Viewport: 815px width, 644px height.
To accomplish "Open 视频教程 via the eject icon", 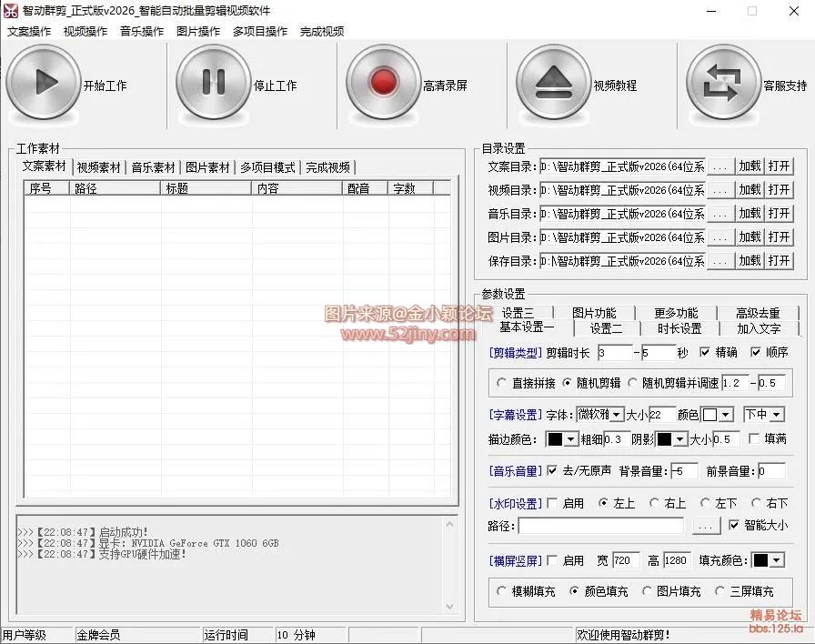I will [552, 82].
